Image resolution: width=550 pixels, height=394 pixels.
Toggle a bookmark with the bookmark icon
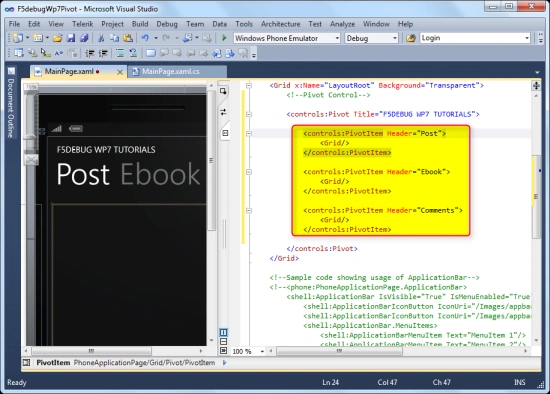151,53
